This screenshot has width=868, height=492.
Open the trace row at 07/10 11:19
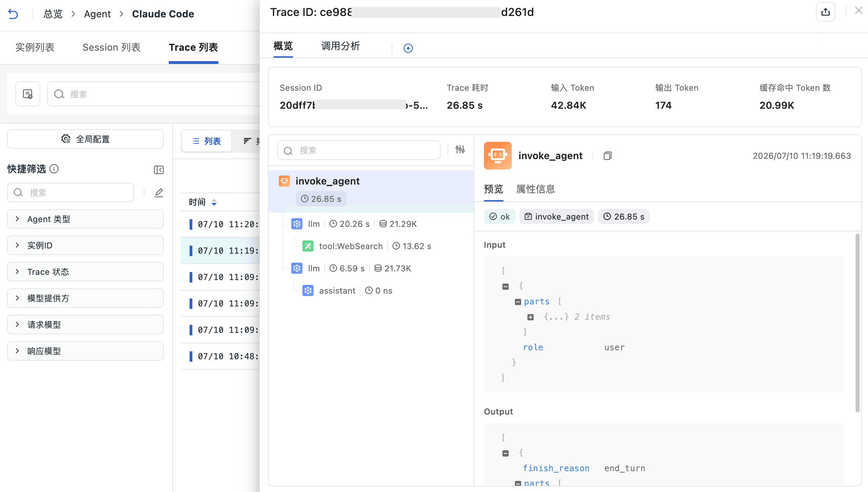[x=220, y=251]
